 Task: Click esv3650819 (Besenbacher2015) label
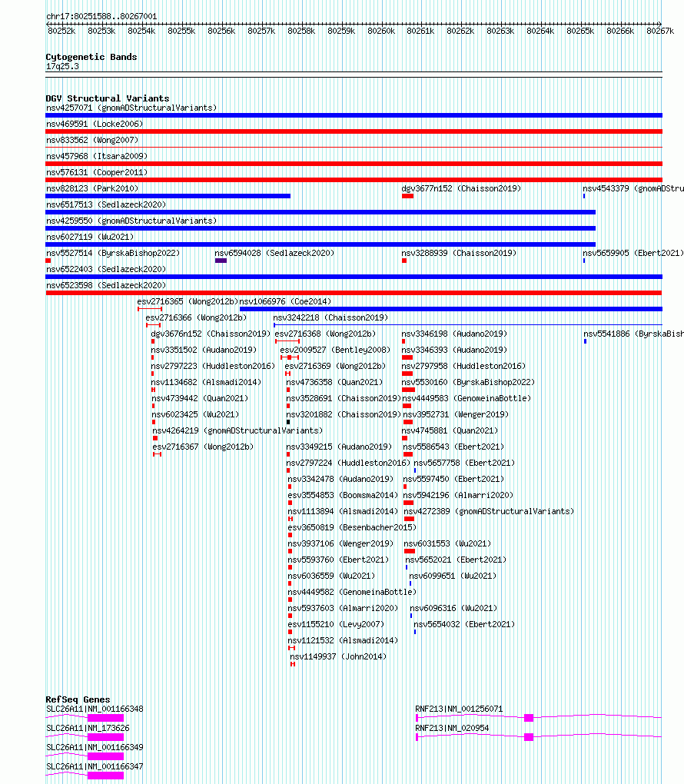[351, 527]
